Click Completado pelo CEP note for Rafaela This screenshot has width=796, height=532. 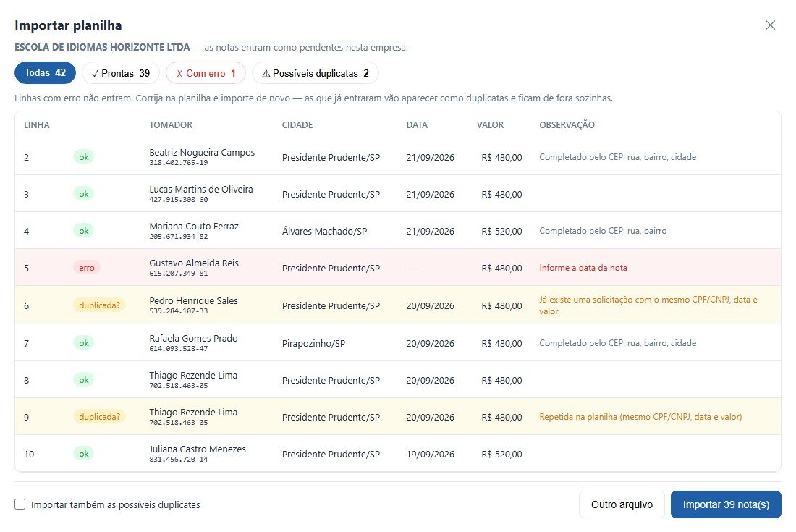click(617, 343)
